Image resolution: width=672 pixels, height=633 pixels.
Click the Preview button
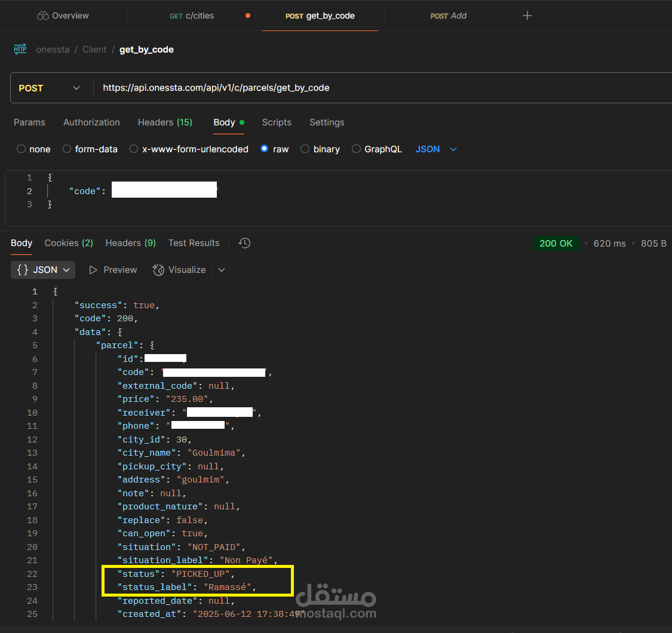(x=113, y=270)
